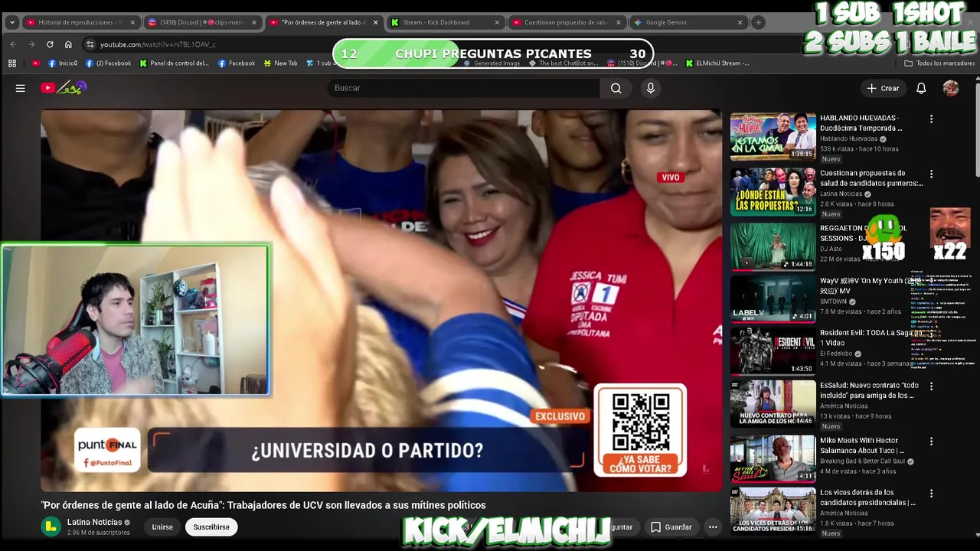Open the notifications bell
The width and height of the screenshot is (980, 551).
(x=921, y=88)
